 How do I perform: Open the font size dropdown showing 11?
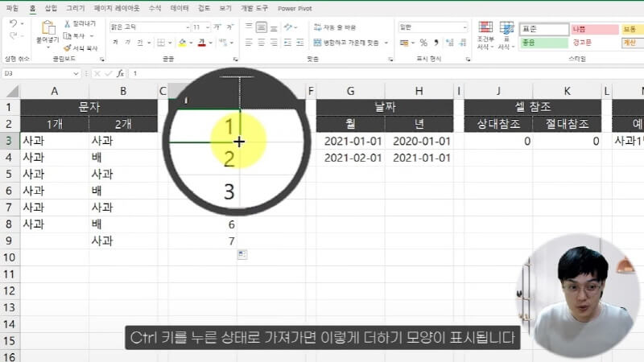click(208, 27)
